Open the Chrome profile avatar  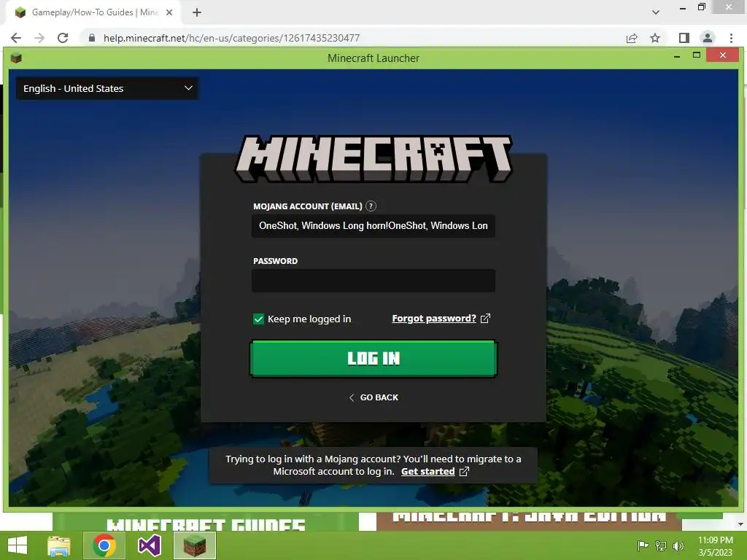708,38
